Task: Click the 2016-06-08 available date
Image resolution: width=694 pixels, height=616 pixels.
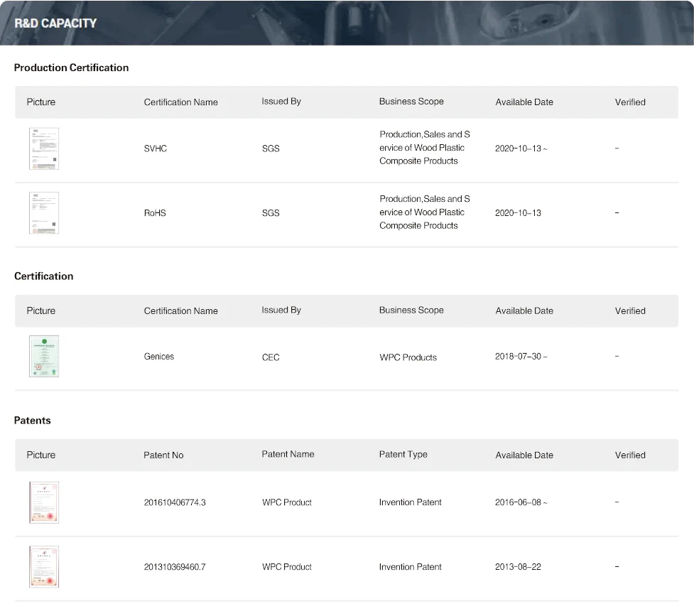Action: [521, 502]
